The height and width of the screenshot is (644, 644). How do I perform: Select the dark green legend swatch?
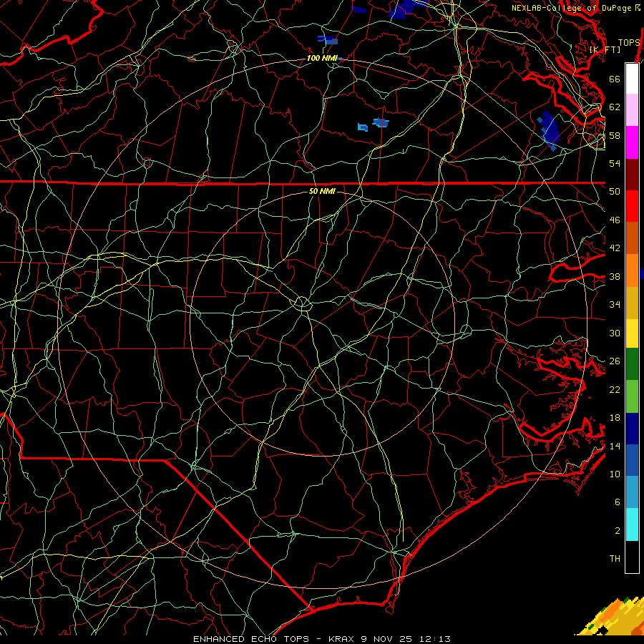tap(632, 364)
